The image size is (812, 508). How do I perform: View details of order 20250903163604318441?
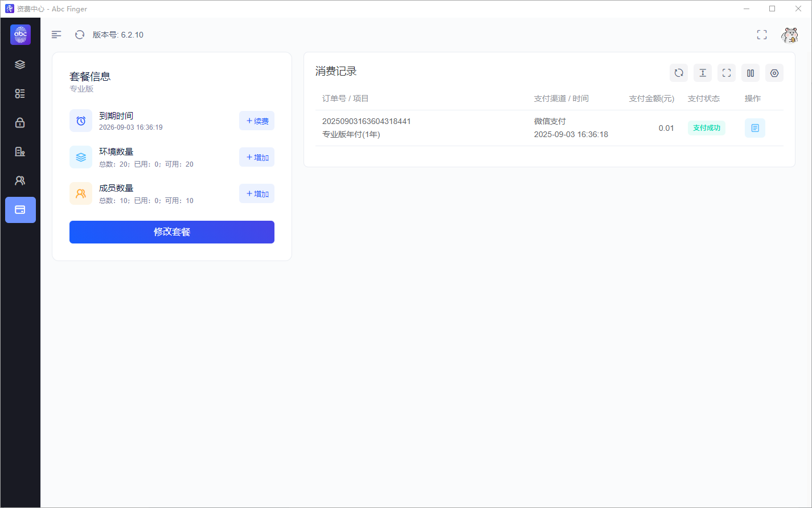(x=755, y=128)
